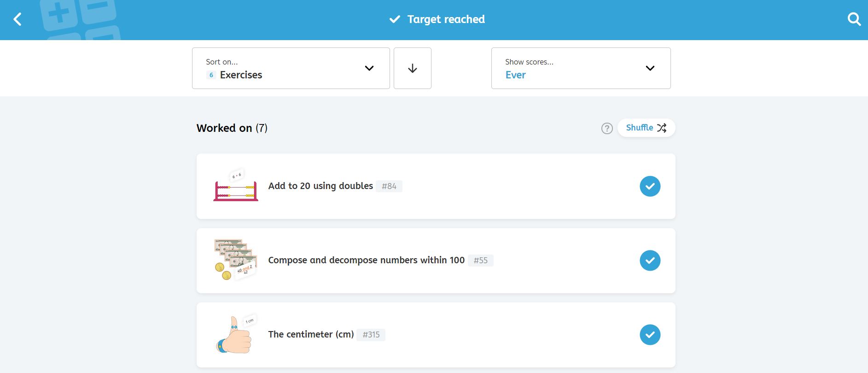Select The centimeter (cm) exercise title
Image resolution: width=868 pixels, height=373 pixels.
(x=311, y=334)
